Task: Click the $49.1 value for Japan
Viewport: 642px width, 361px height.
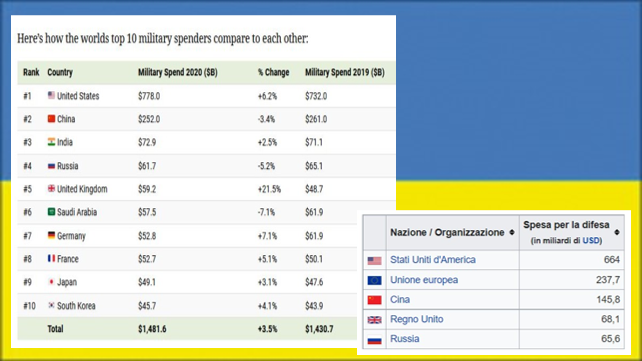Action: 147,283
